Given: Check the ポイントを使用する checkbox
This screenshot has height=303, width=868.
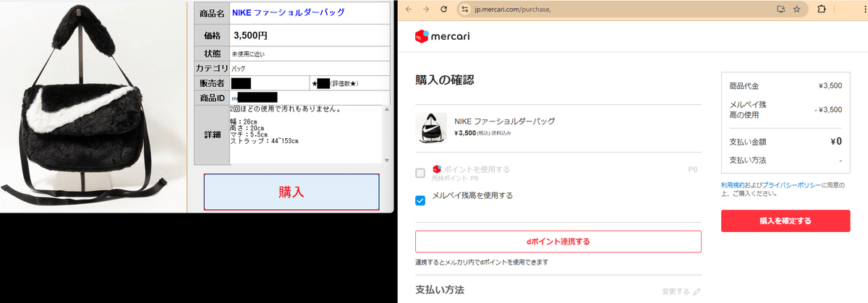Looking at the screenshot, I should [420, 173].
